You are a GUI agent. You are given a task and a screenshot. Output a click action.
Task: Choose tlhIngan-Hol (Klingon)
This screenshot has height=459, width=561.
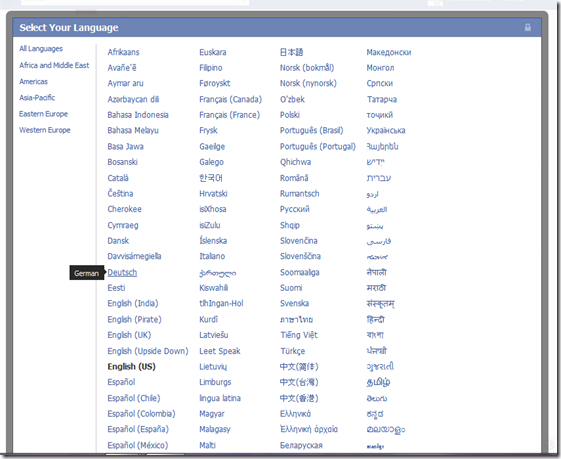[x=221, y=303]
